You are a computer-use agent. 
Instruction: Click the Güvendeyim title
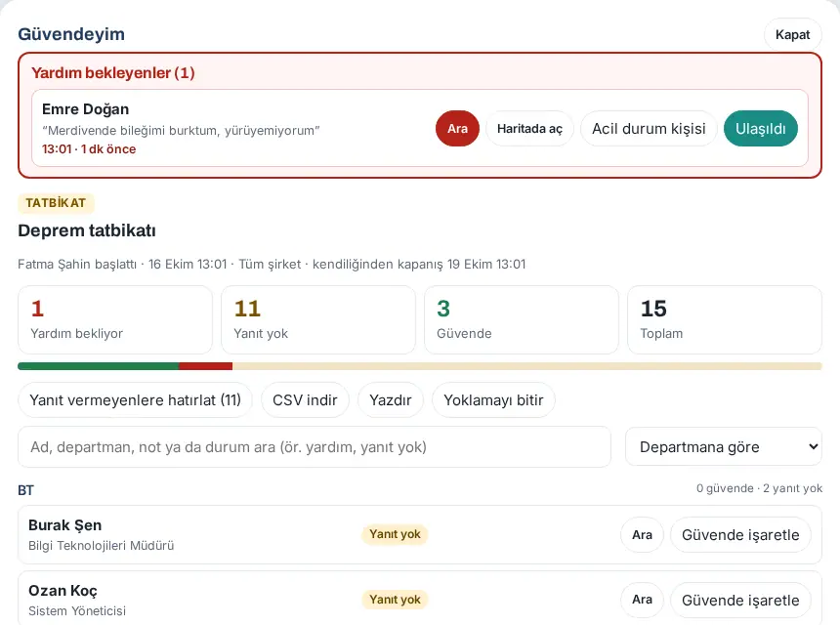click(71, 34)
